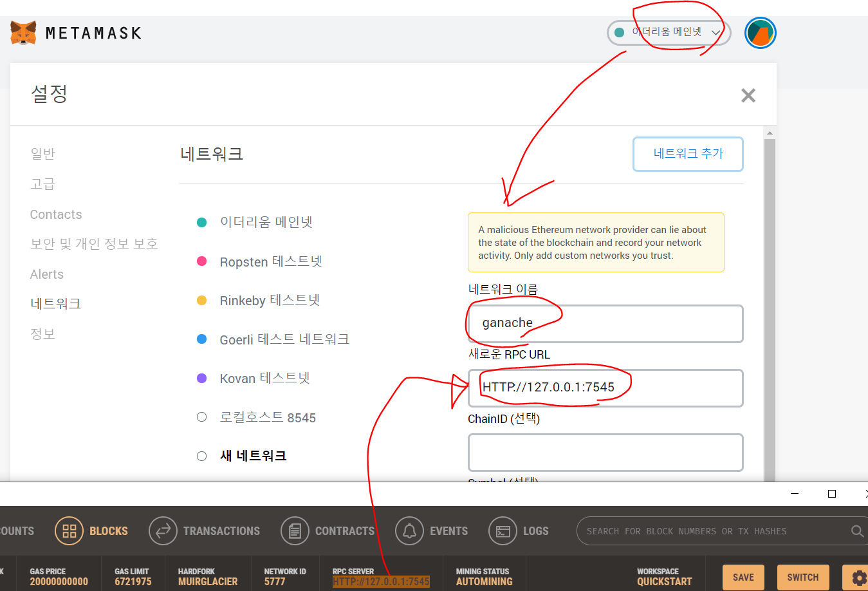Open Ganache LOGS tab icon
868x591 pixels.
[x=503, y=531]
